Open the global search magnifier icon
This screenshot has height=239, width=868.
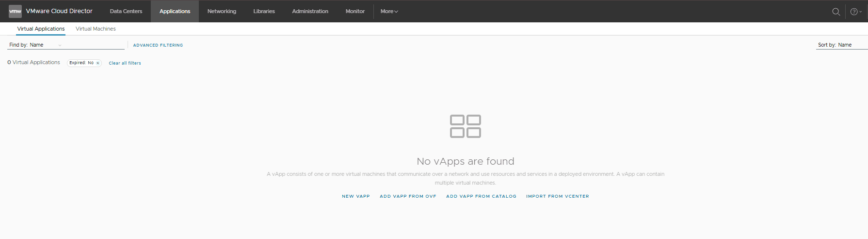point(836,12)
